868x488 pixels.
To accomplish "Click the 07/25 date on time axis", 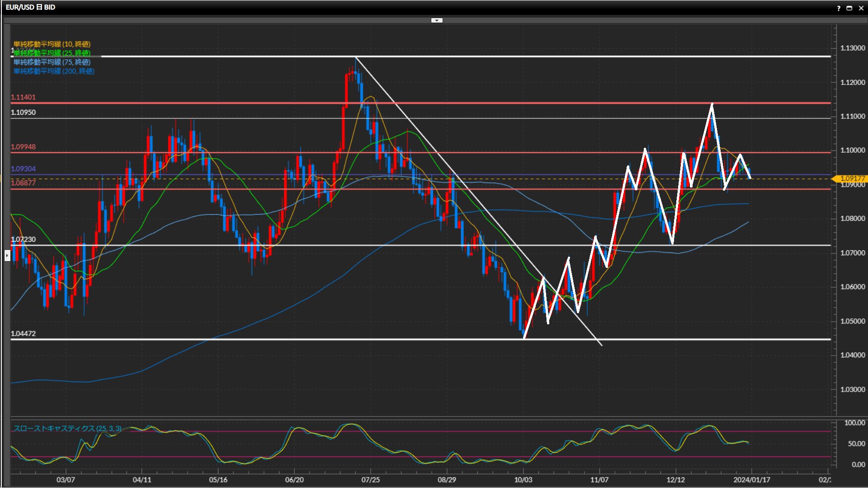I will click(370, 480).
